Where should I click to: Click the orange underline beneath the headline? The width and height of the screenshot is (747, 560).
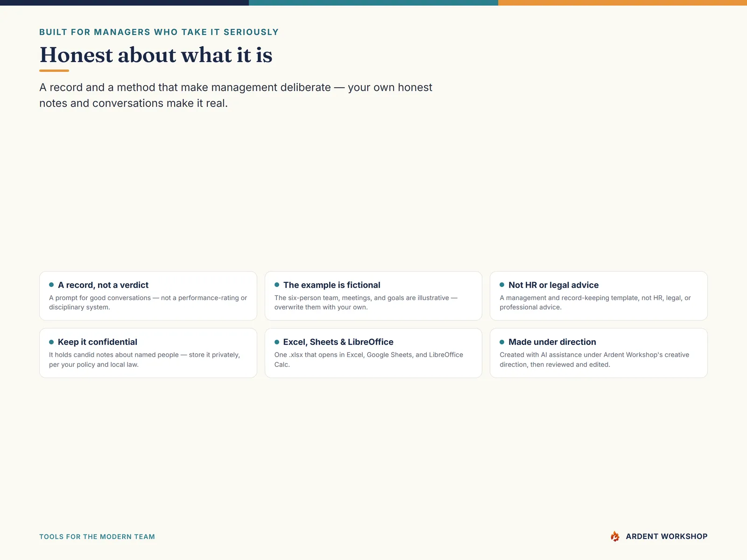(x=54, y=70)
